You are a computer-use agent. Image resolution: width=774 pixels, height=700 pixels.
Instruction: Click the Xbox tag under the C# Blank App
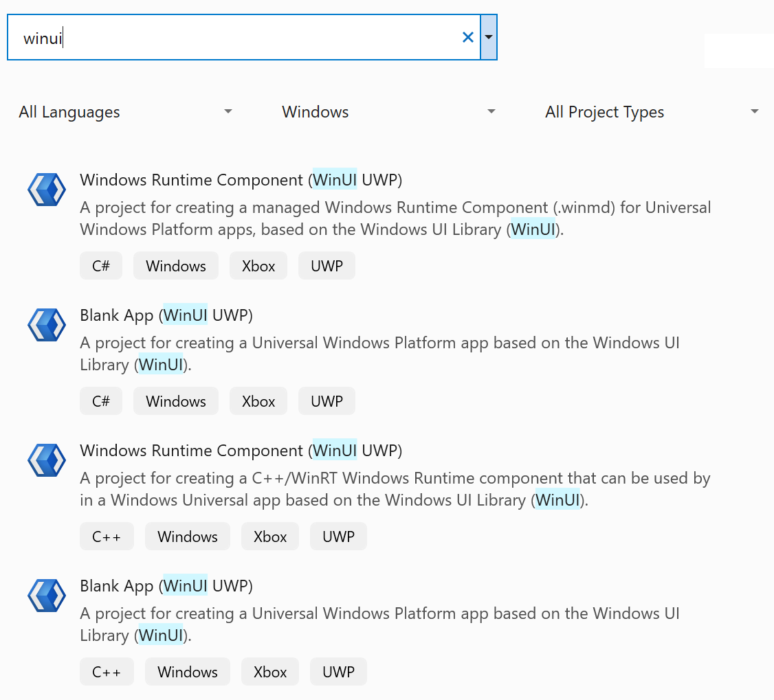[x=258, y=400]
